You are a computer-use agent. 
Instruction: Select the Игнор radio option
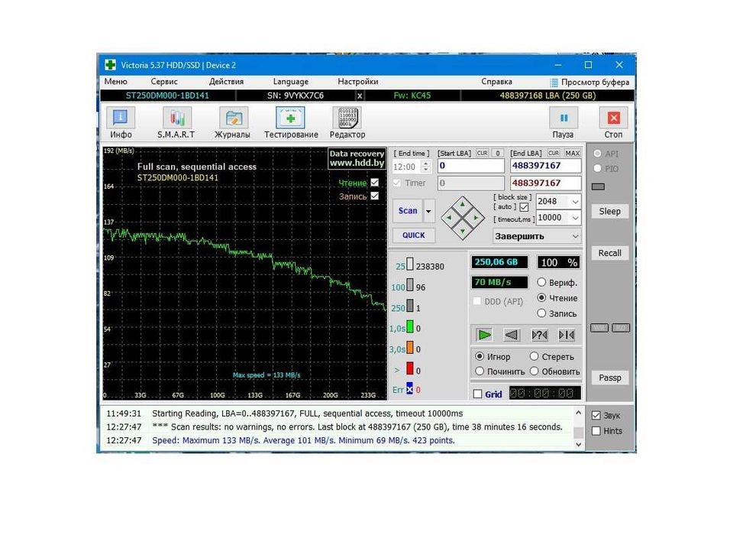tap(480, 356)
